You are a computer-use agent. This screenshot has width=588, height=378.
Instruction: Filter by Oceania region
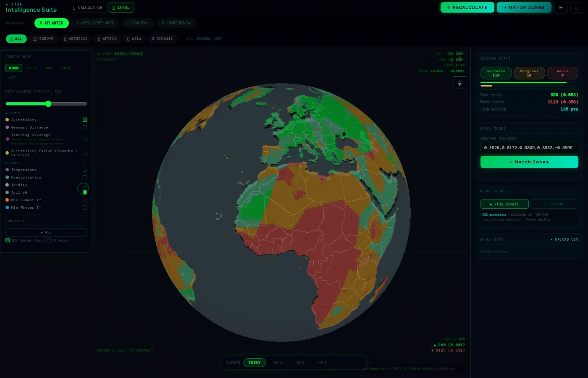pos(162,39)
